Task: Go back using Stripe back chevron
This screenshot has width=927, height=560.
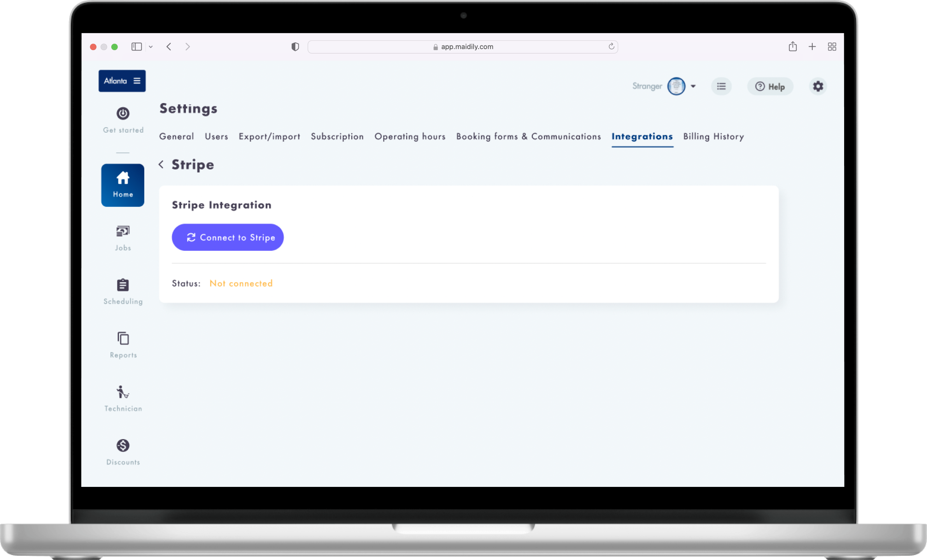Action: point(161,164)
